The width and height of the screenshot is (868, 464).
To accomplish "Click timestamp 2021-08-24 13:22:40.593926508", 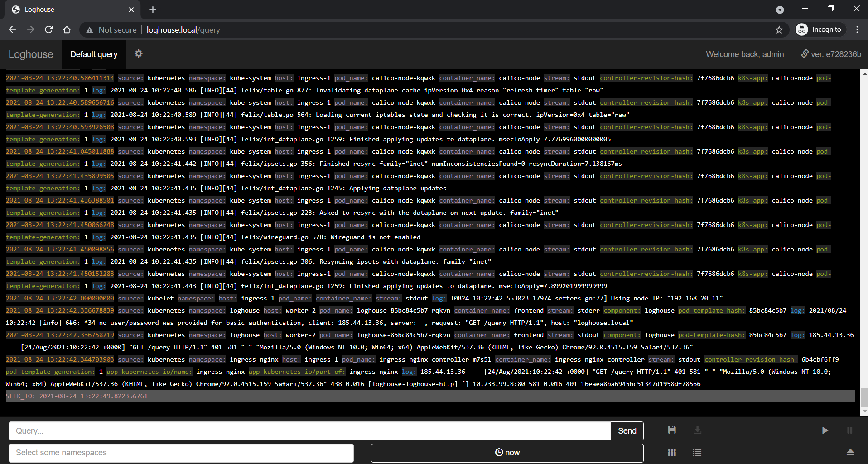I will (60, 127).
